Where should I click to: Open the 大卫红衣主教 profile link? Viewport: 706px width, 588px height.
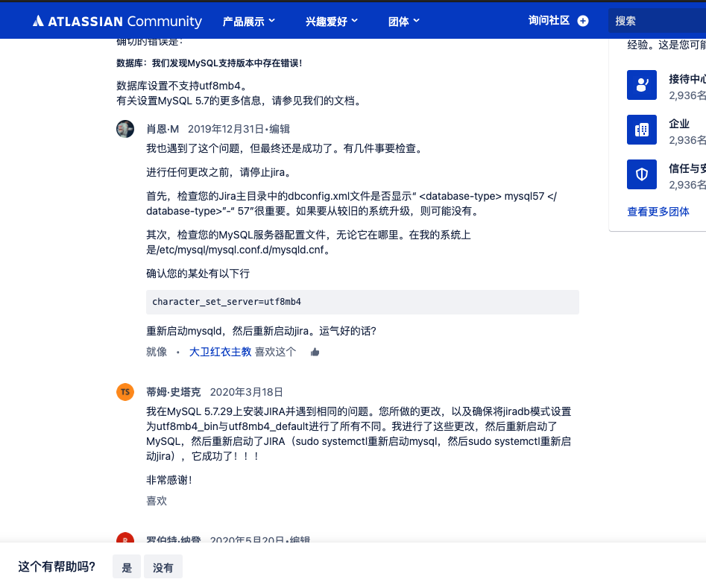(x=220, y=352)
